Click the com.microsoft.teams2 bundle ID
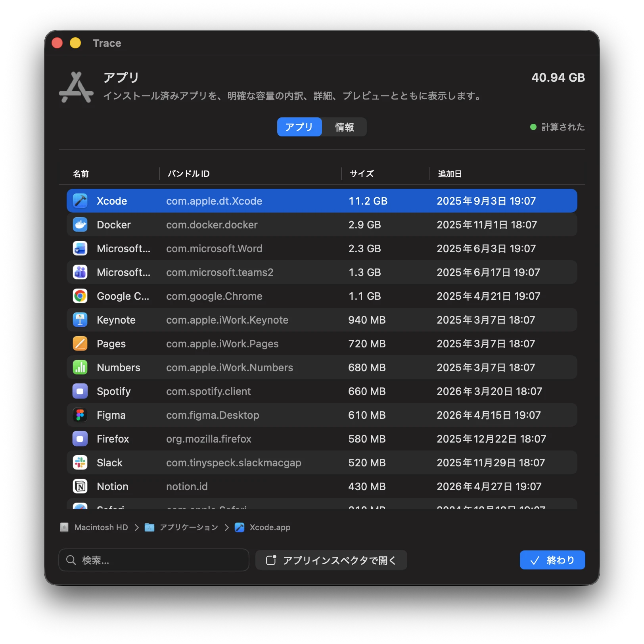 (220, 272)
